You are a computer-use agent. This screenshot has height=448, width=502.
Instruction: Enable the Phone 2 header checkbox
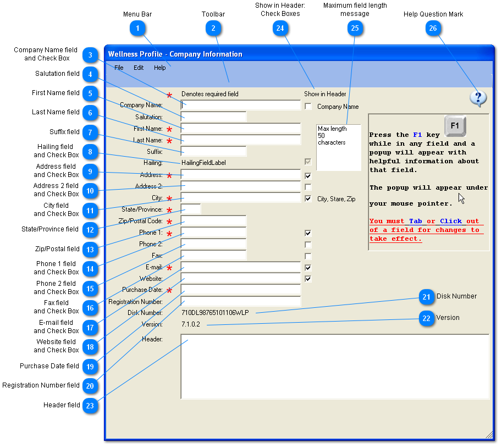point(308,245)
